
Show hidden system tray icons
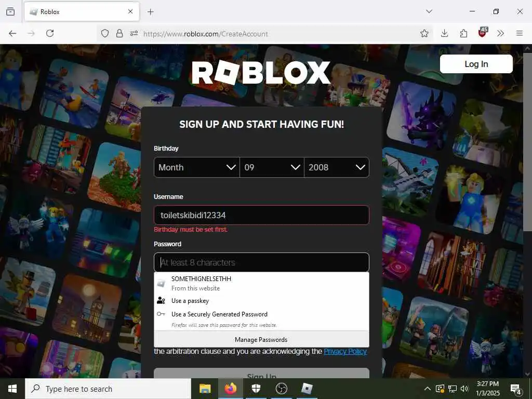tap(428, 389)
